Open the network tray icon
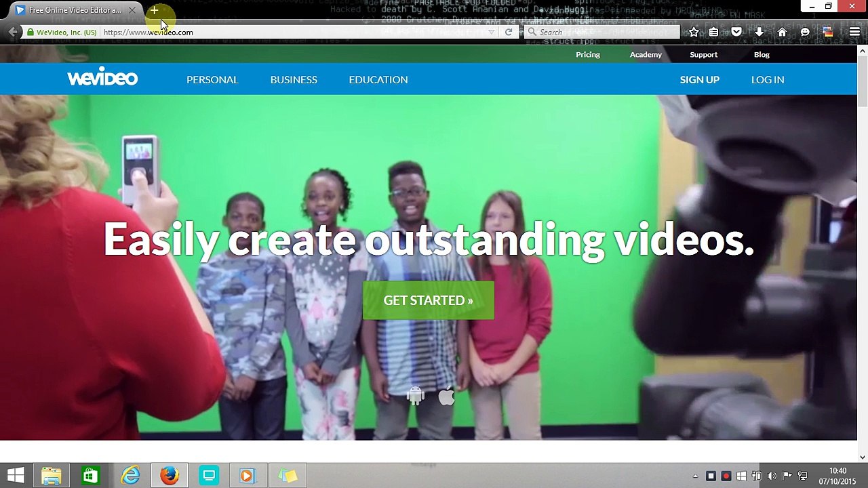868x488 pixels. [803, 476]
